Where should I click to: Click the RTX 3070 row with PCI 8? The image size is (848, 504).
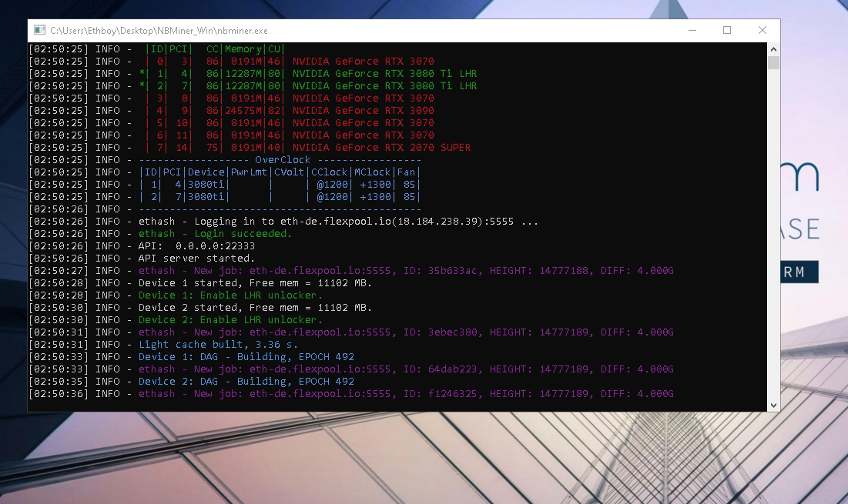coord(290,98)
